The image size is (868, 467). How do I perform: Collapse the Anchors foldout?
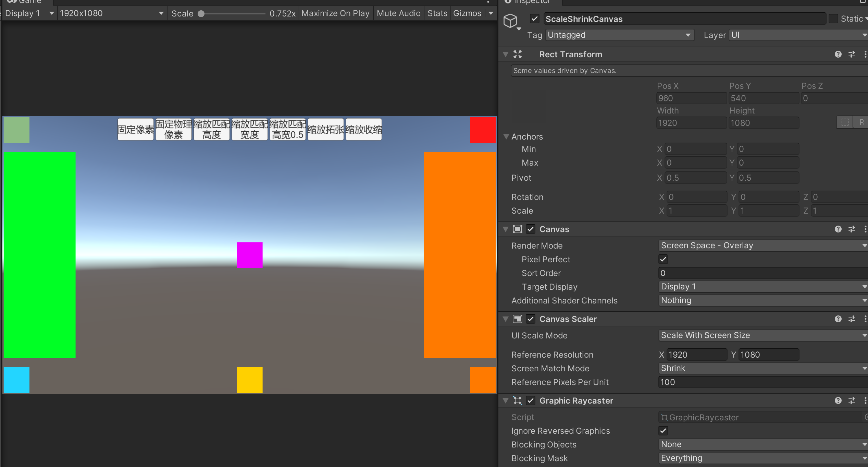[x=506, y=136]
